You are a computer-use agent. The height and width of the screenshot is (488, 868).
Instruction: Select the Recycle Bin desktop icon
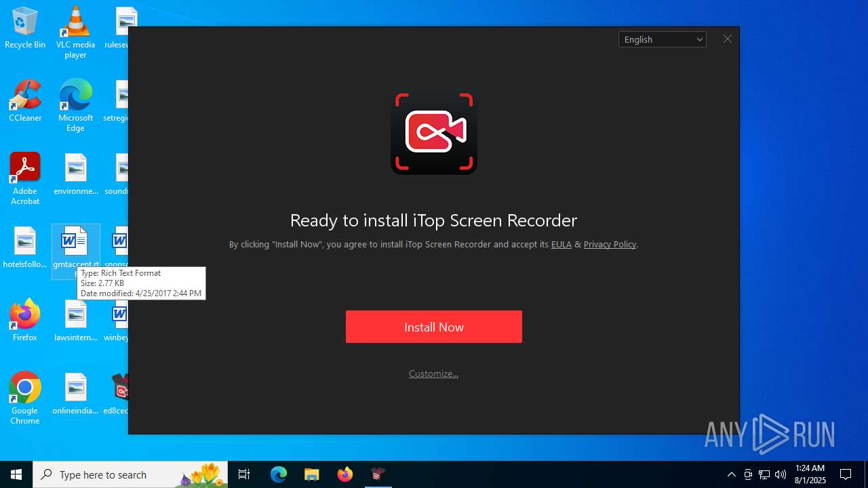25,28
